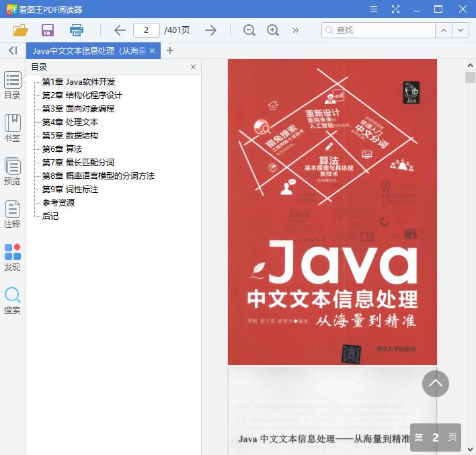Enter fullscreen with the expand arrows icon

click(x=395, y=9)
